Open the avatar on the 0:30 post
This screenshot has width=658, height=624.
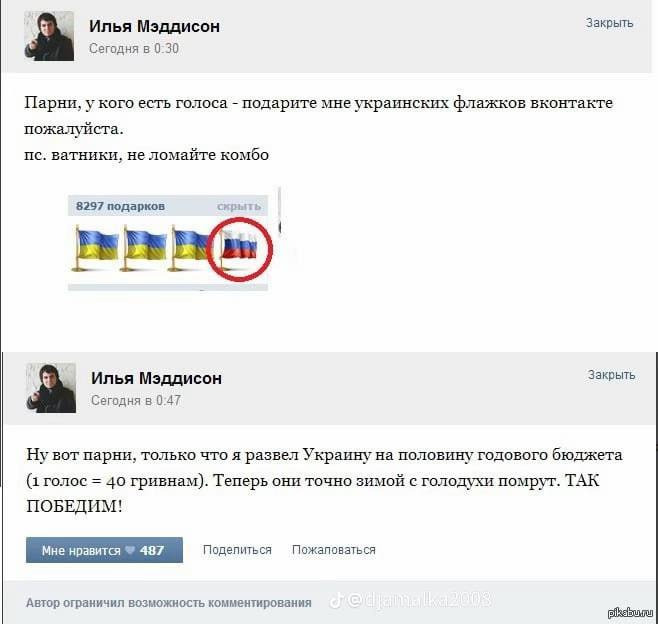49,36
